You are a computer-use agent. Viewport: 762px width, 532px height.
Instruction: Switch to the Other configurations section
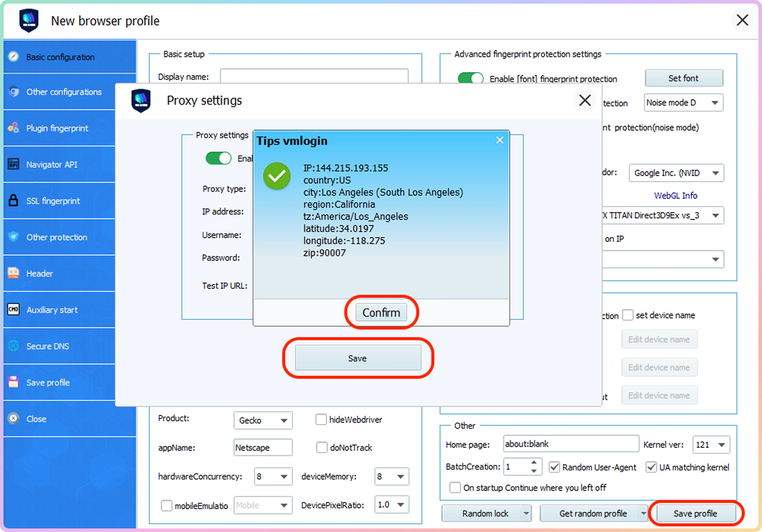(x=64, y=92)
